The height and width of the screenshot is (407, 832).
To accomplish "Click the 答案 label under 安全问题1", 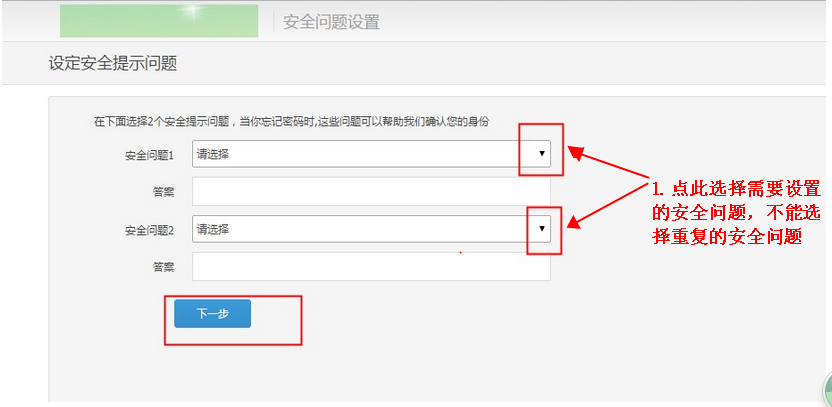I will click(163, 191).
